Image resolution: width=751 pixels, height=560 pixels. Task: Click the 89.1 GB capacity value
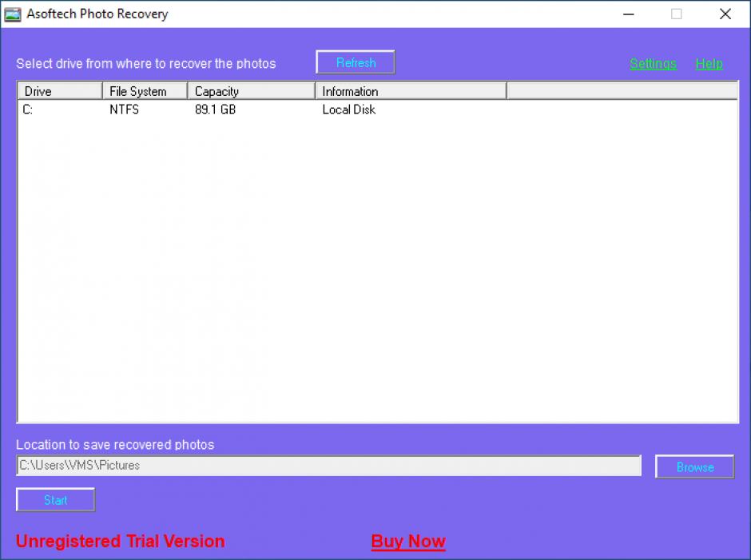pyautogui.click(x=215, y=109)
